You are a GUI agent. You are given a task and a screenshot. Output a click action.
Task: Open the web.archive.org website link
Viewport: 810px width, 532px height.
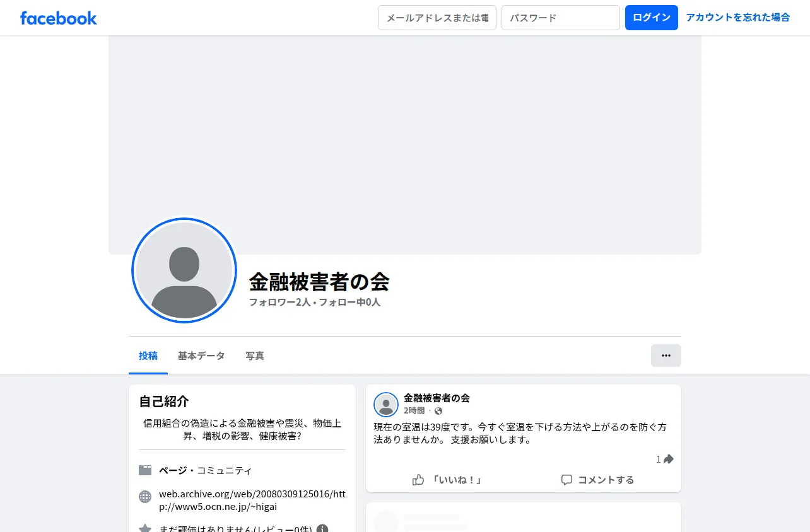252,500
